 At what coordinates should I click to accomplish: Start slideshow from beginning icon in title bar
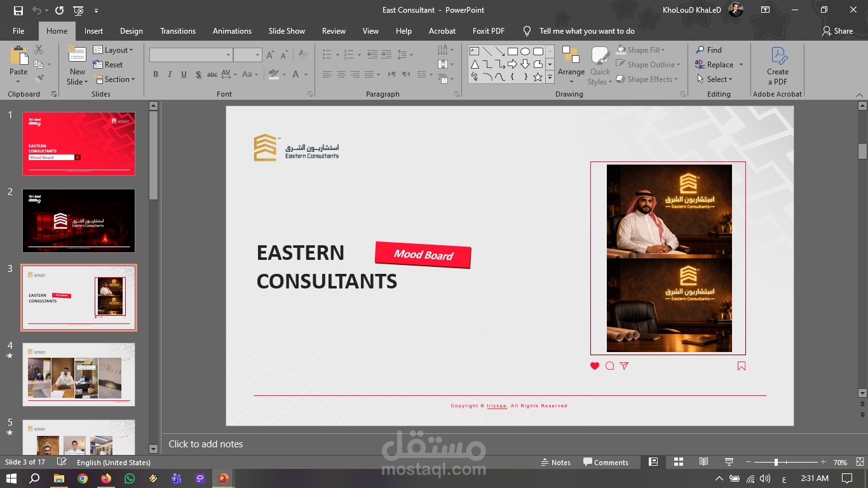pos(78,10)
